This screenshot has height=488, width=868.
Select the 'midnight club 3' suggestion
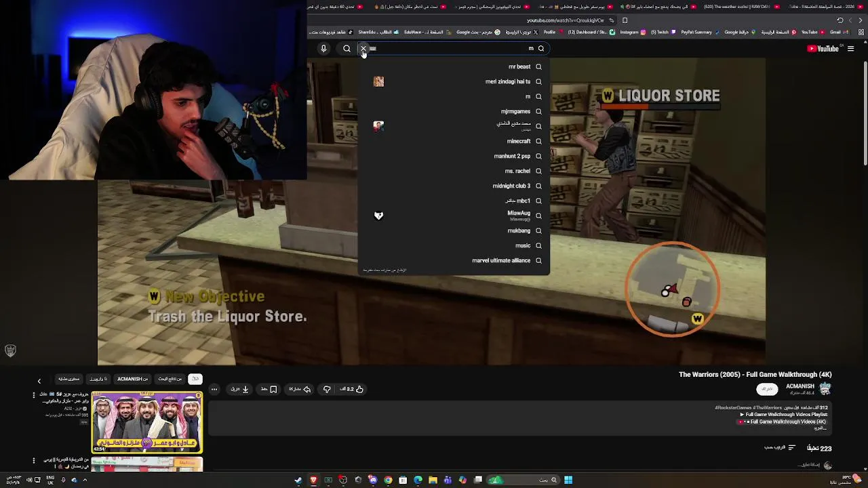(454, 186)
